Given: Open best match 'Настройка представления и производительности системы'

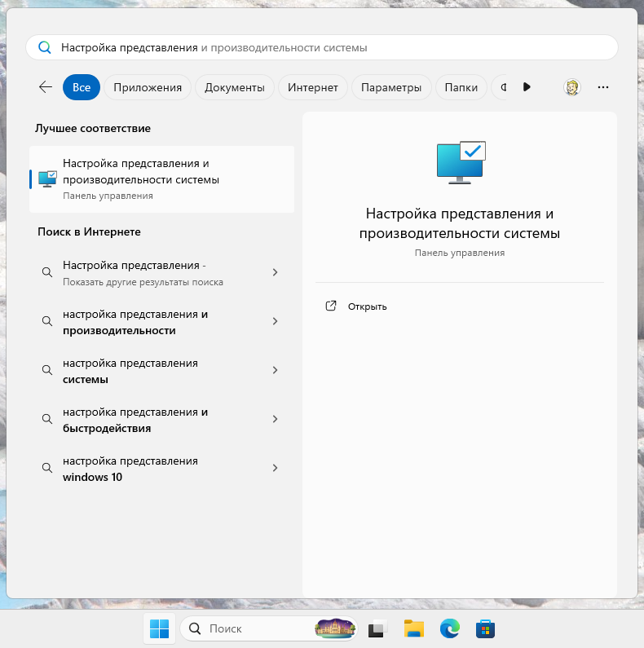Looking at the screenshot, I should (161, 179).
